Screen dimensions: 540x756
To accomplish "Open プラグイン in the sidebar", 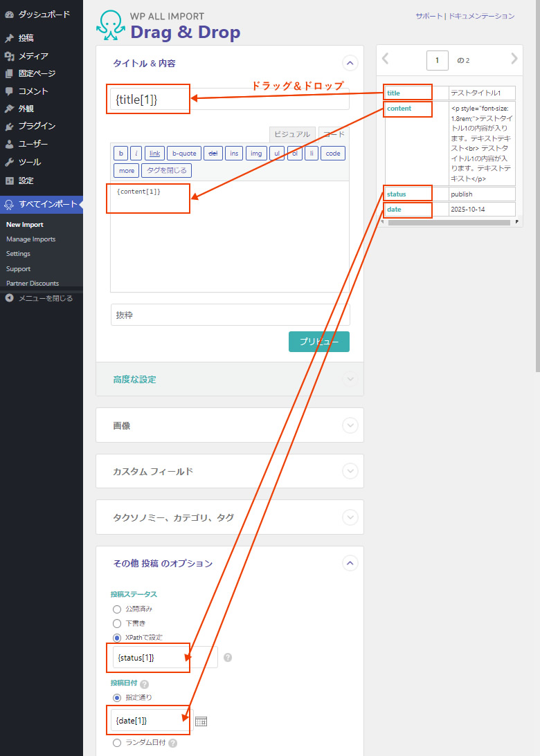I will pyautogui.click(x=37, y=126).
